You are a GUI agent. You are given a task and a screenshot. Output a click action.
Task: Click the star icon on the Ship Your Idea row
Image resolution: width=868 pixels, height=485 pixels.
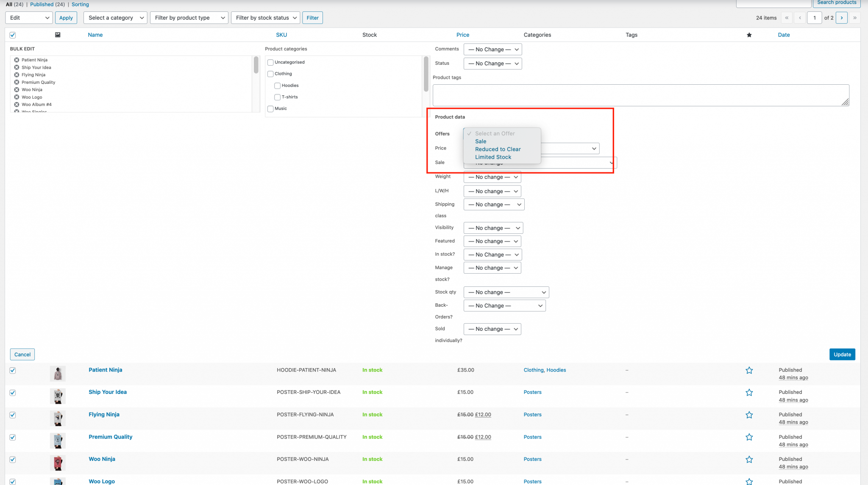749,393
